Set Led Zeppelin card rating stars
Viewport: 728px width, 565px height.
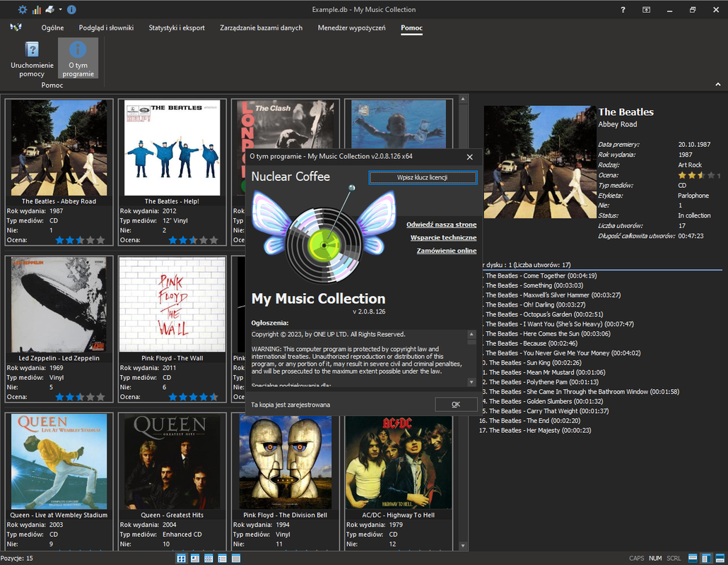coord(80,397)
